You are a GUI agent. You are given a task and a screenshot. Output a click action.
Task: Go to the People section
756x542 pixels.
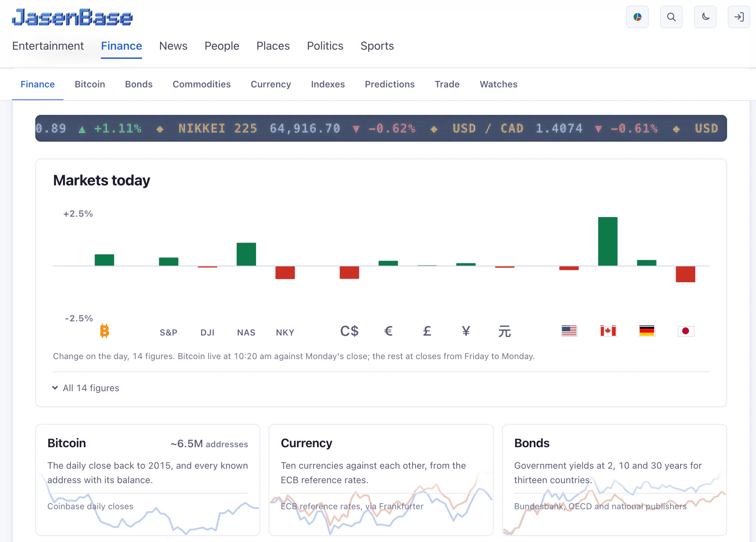pos(222,46)
